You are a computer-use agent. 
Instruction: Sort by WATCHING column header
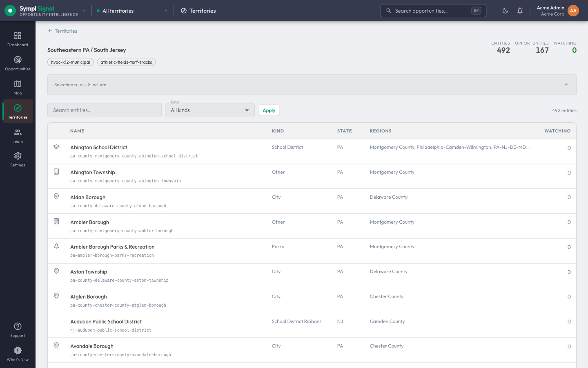(557, 131)
